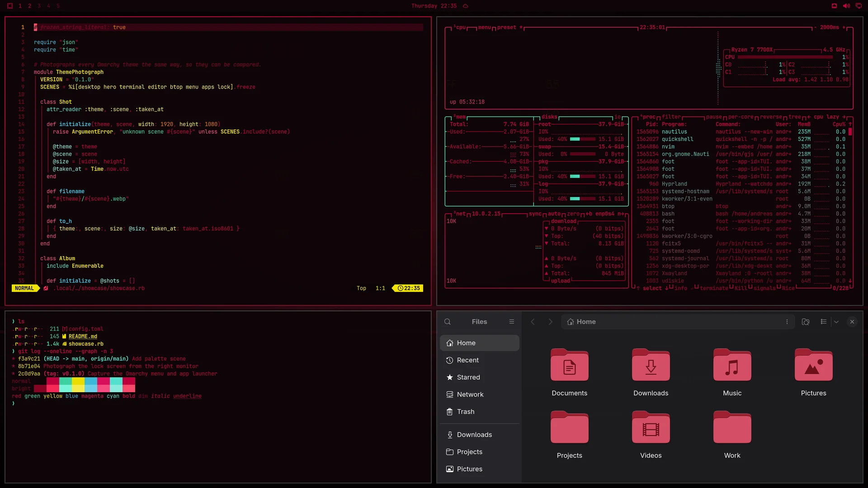Click the bright yellow swatch in terminal
Screen dimensions: 868x488
coord(78,389)
